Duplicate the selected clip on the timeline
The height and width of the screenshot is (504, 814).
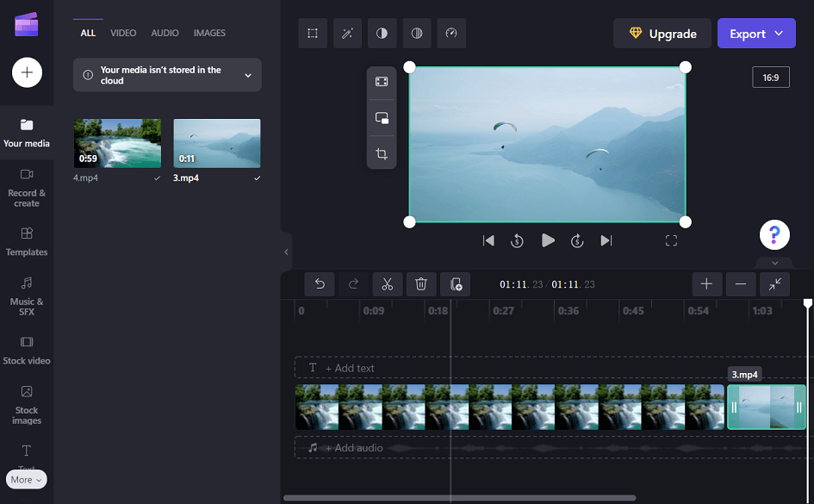point(455,283)
